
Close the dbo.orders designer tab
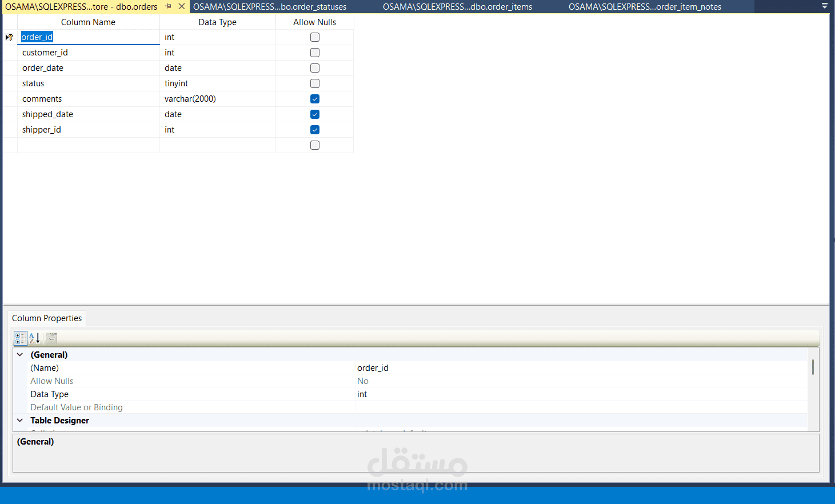182,6
